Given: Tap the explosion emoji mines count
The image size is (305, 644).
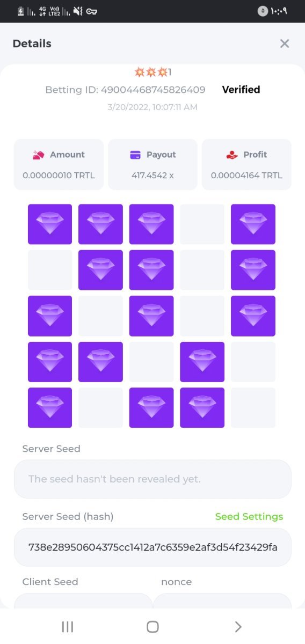Looking at the screenshot, I should click(x=152, y=72).
